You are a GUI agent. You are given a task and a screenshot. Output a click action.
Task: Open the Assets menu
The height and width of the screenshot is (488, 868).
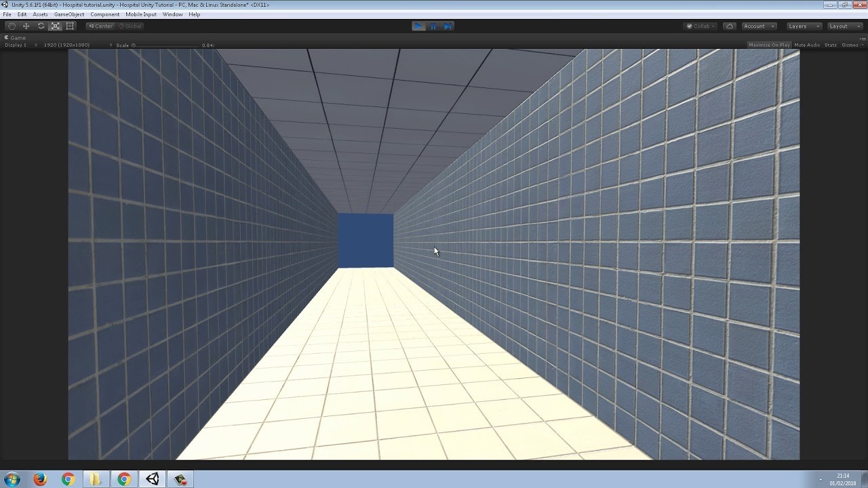pyautogui.click(x=40, y=14)
